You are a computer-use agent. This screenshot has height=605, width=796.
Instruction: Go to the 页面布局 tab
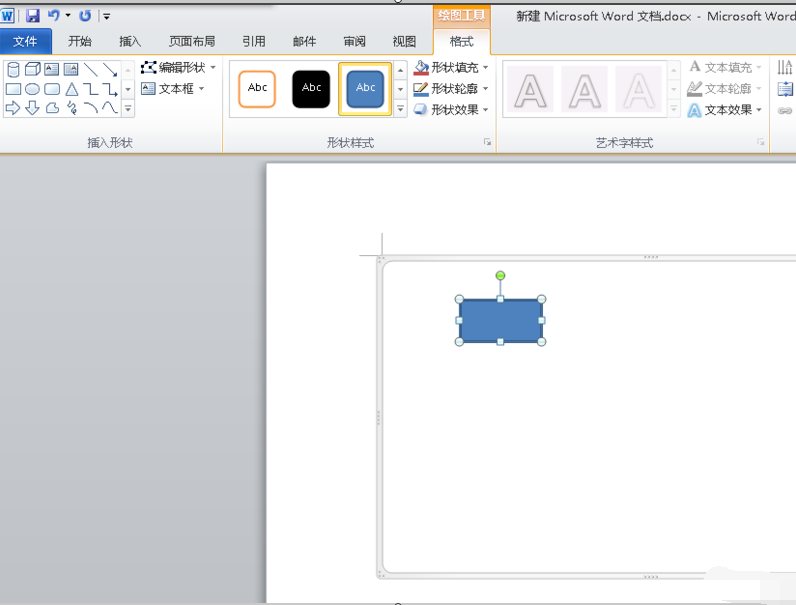(x=192, y=41)
